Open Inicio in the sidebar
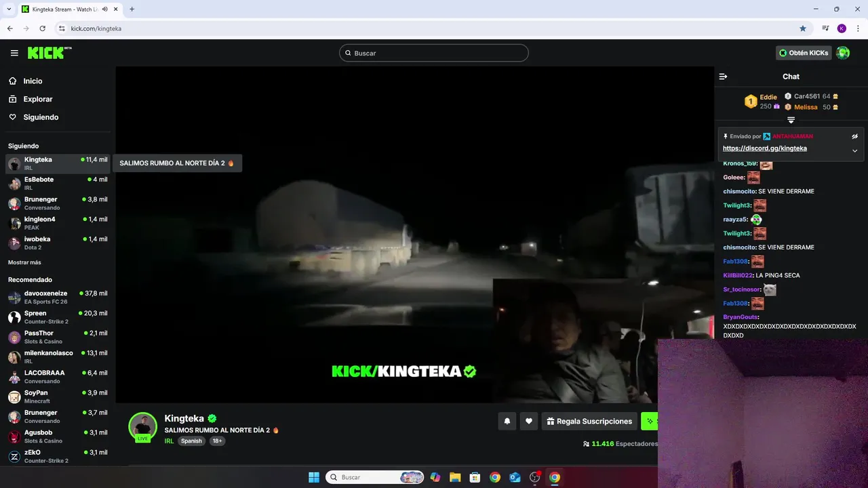The width and height of the screenshot is (868, 488). tap(33, 81)
